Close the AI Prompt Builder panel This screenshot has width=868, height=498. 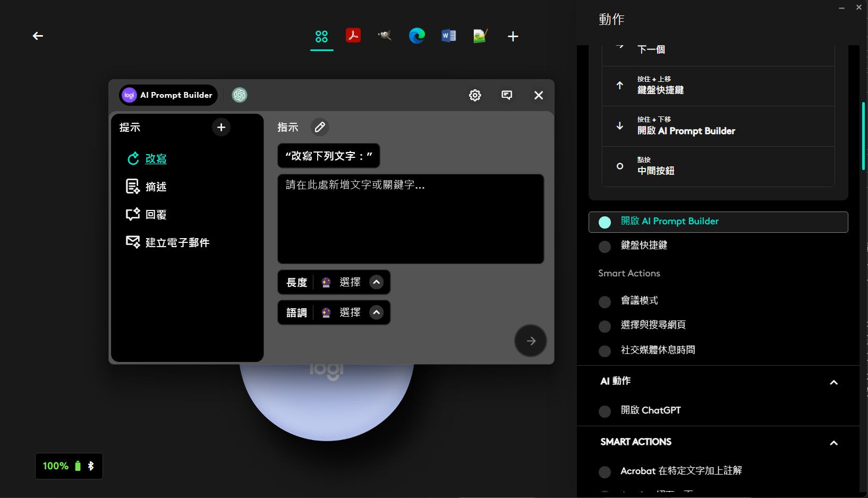[539, 95]
